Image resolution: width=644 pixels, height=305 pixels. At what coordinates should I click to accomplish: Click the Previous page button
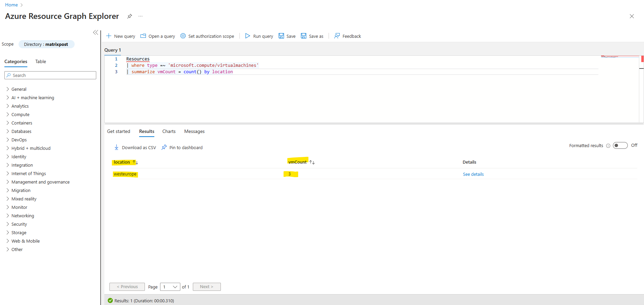tap(127, 287)
